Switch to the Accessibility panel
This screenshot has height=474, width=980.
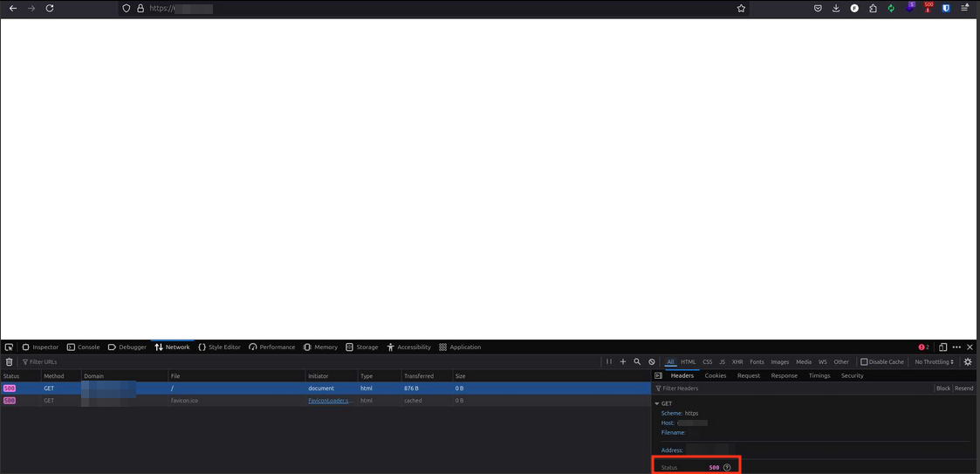pos(408,347)
